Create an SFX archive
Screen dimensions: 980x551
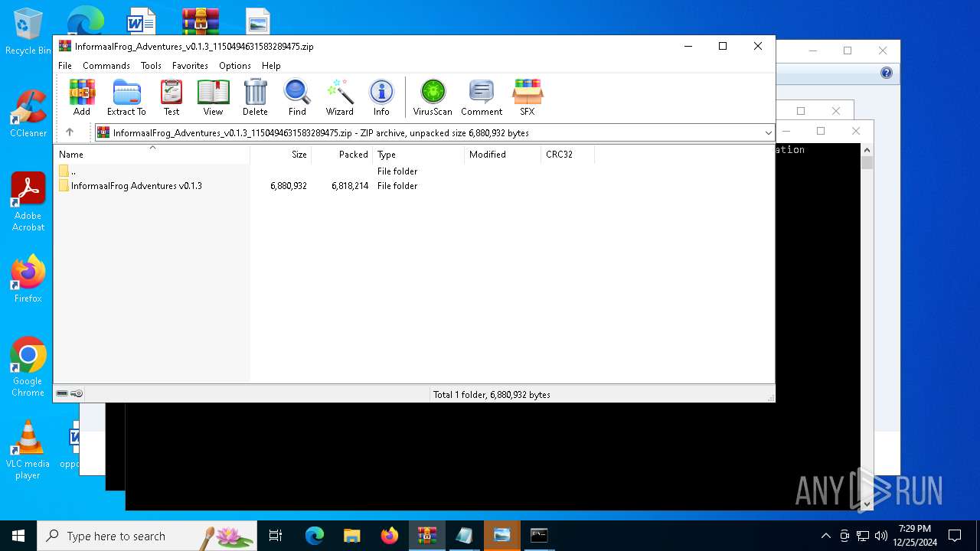(x=528, y=97)
